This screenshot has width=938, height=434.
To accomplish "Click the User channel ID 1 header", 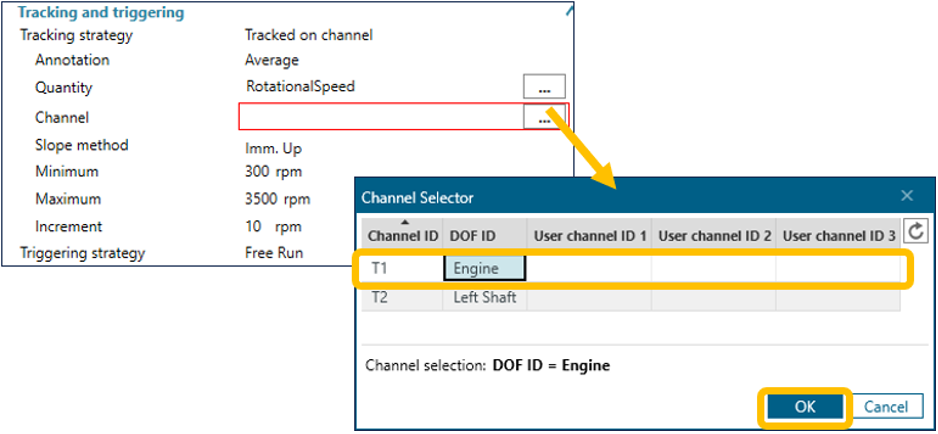I will click(590, 236).
